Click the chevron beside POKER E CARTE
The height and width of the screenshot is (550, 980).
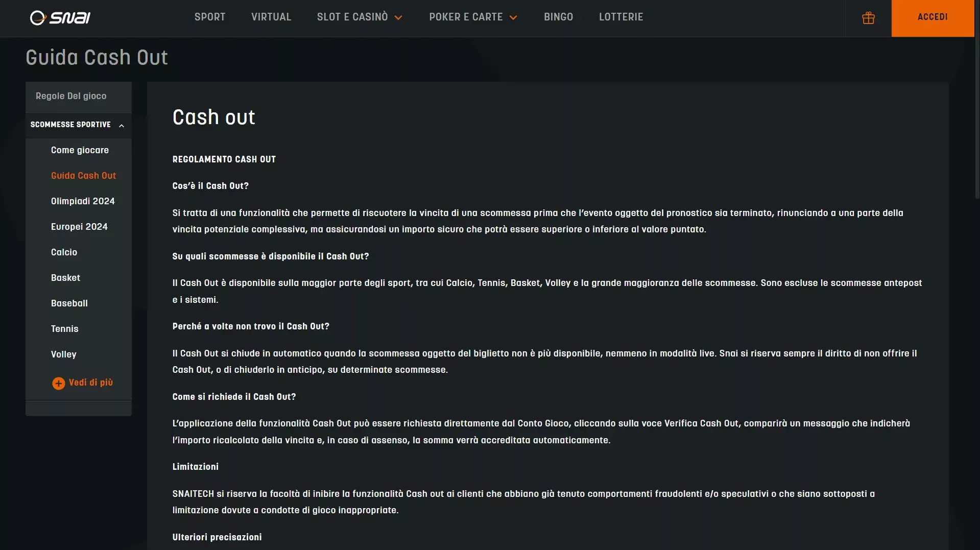pos(513,17)
